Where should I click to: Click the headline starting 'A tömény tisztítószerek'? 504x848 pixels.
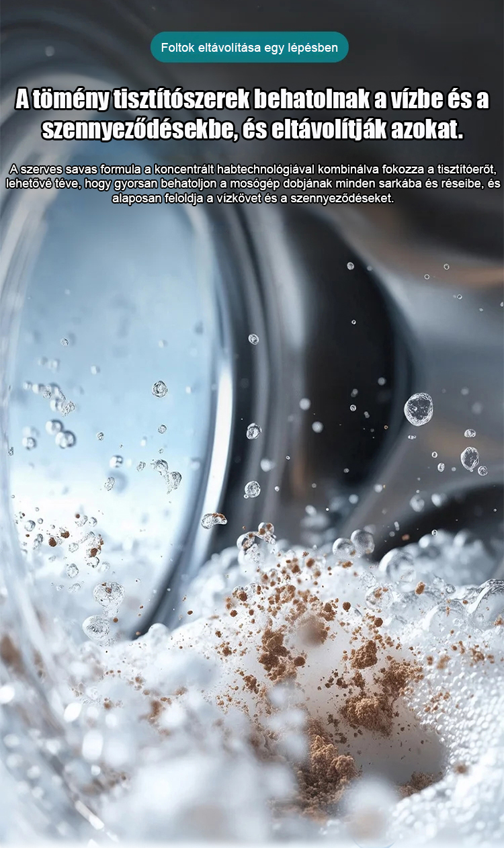coord(252,100)
